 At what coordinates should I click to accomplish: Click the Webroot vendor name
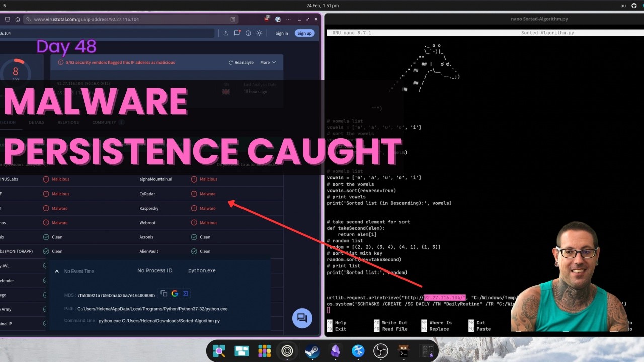point(148,223)
